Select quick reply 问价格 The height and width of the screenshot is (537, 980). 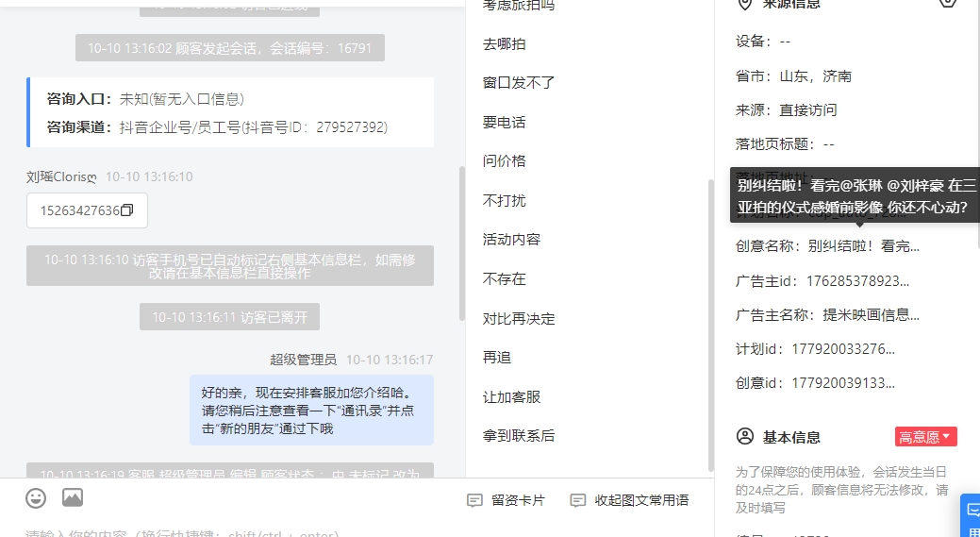[505, 161]
